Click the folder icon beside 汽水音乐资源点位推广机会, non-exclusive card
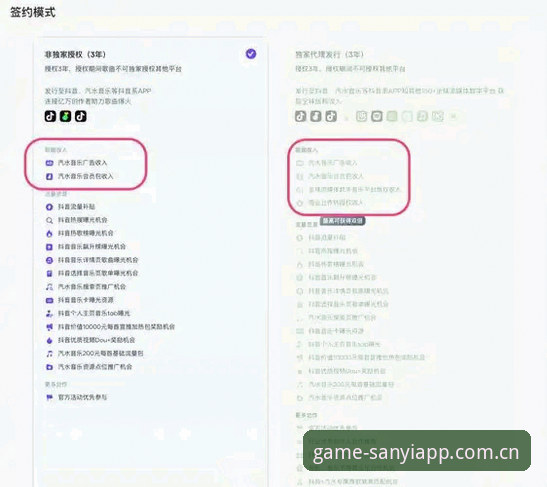The width and height of the screenshot is (547, 487). [x=49, y=367]
